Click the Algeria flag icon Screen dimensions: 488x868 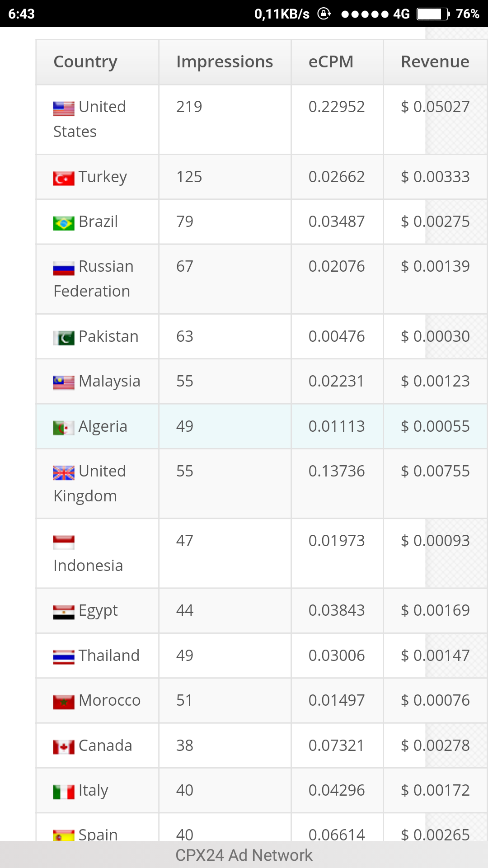click(x=64, y=428)
